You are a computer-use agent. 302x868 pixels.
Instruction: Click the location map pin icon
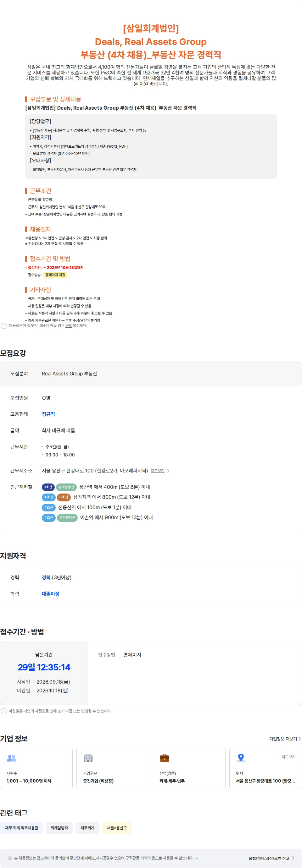[x=241, y=758]
